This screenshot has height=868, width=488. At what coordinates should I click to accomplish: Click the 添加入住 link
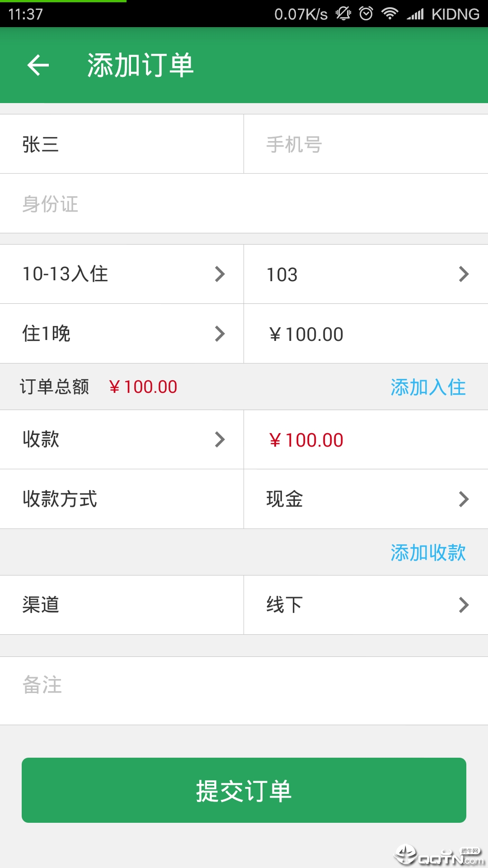pos(428,387)
